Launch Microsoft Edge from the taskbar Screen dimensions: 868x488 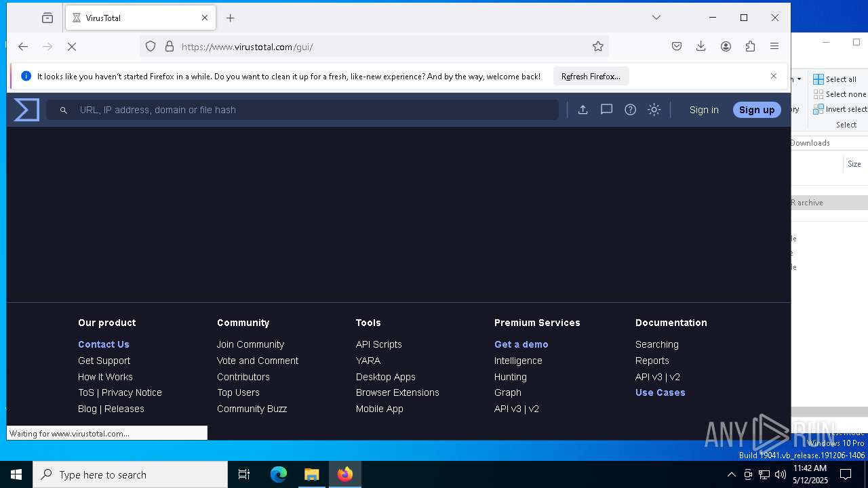click(x=279, y=474)
